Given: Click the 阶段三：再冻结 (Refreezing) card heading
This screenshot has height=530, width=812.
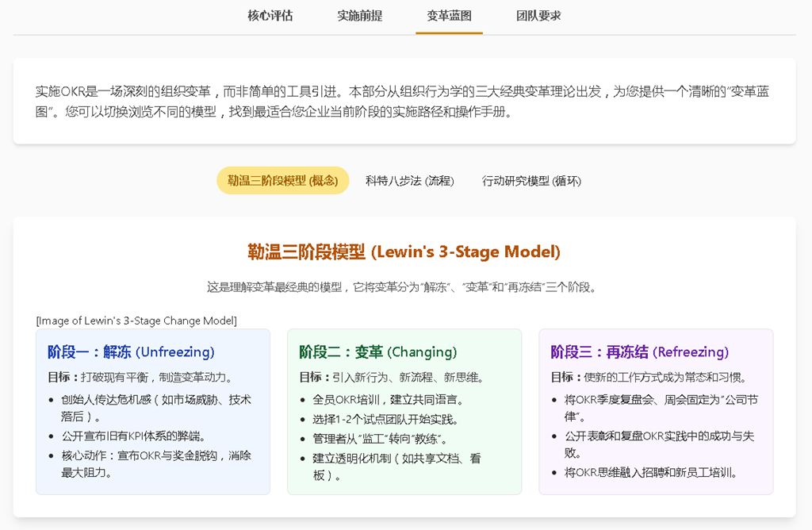Looking at the screenshot, I should coord(639,352).
